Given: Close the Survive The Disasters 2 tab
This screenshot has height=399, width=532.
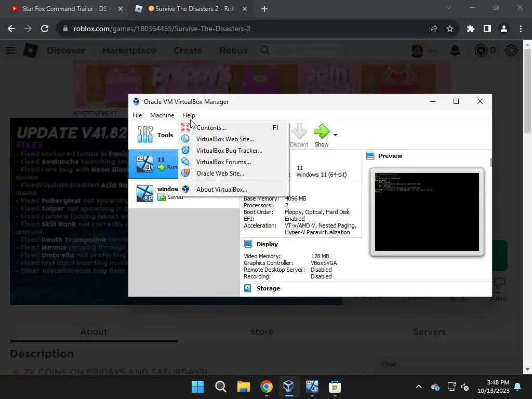Looking at the screenshot, I should click(x=245, y=9).
